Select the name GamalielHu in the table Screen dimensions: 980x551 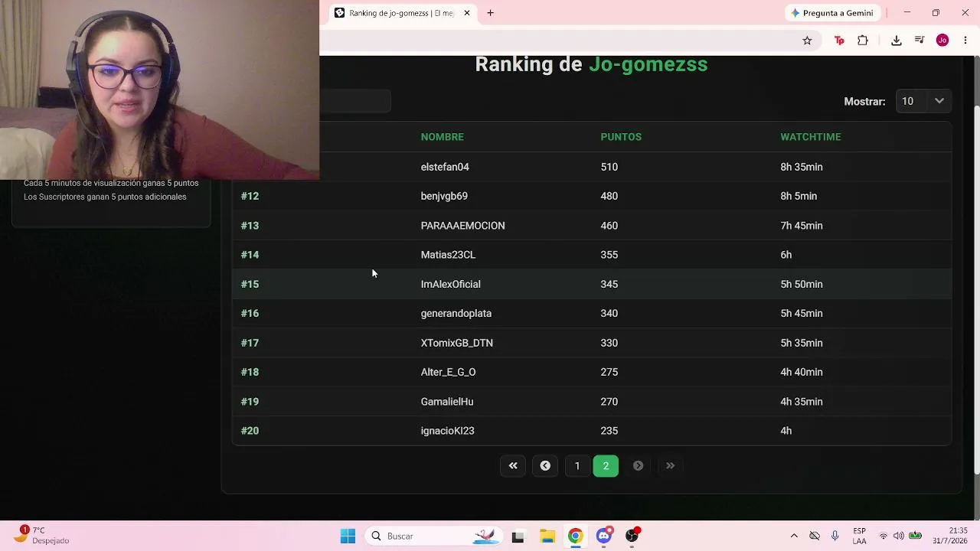pos(447,402)
